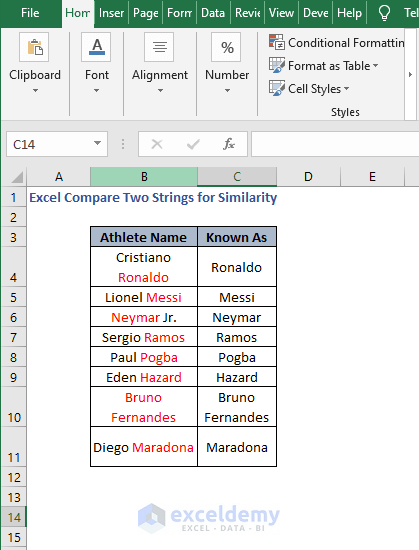419x550 pixels.
Task: Click the Conditional Formatting icon
Action: click(x=277, y=42)
